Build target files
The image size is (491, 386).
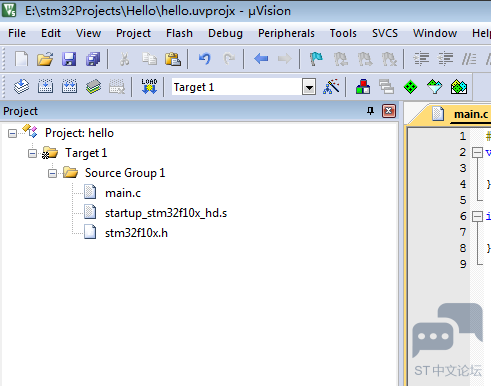[x=45, y=87]
